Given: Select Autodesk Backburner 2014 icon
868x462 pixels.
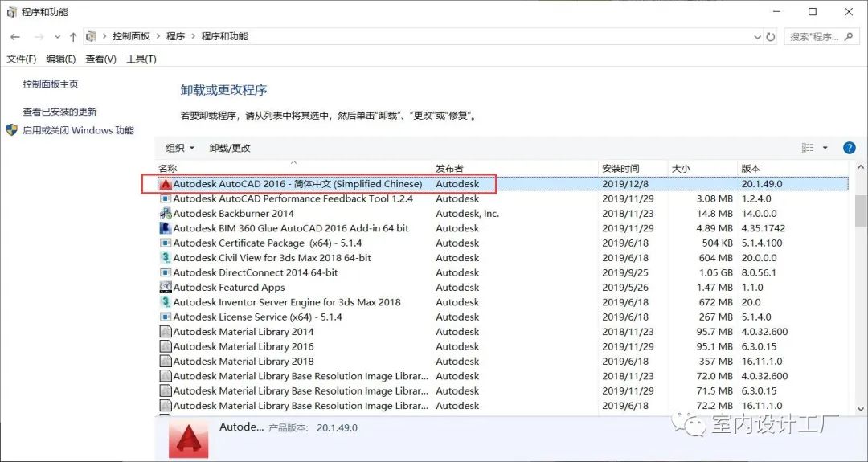Looking at the screenshot, I should coord(165,214).
